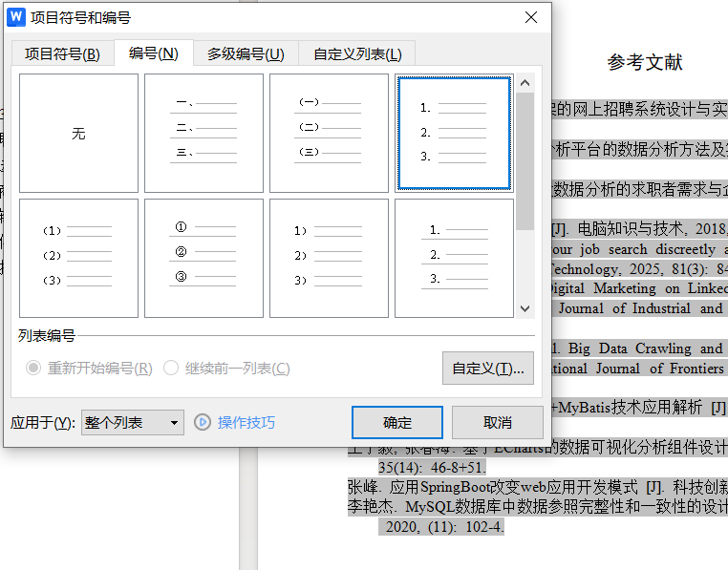728x570 pixels.
Task: Cancel the dialog with 取消
Action: (x=497, y=422)
